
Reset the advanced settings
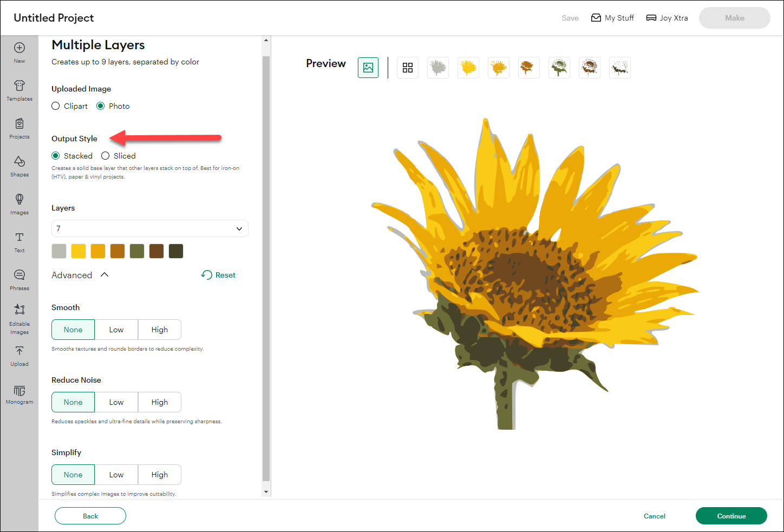tap(218, 274)
